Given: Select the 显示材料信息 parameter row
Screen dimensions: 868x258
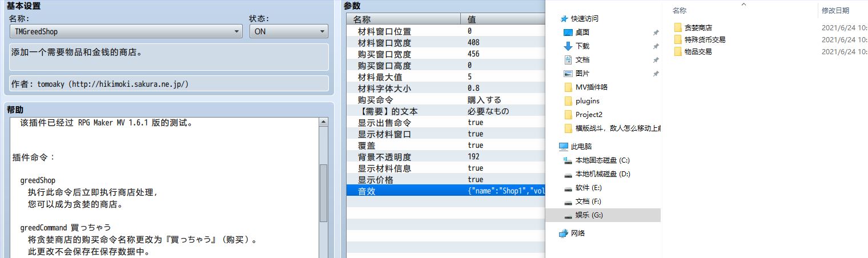Looking at the screenshot, I should click(446, 168).
